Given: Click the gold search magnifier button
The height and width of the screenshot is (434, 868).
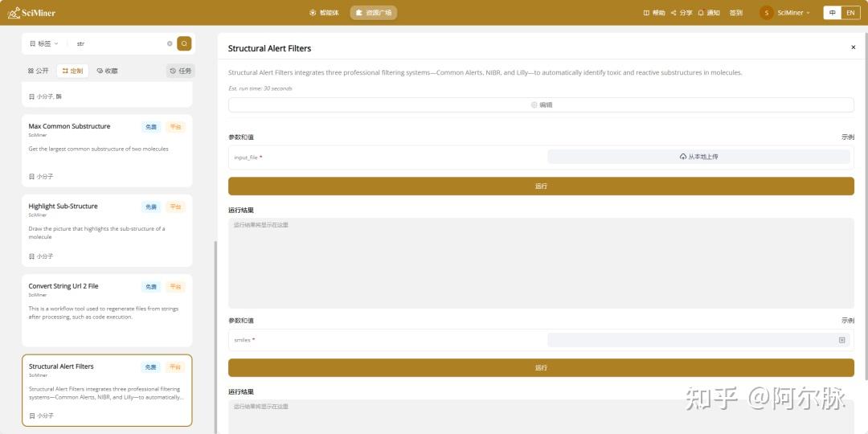Looking at the screenshot, I should point(184,43).
